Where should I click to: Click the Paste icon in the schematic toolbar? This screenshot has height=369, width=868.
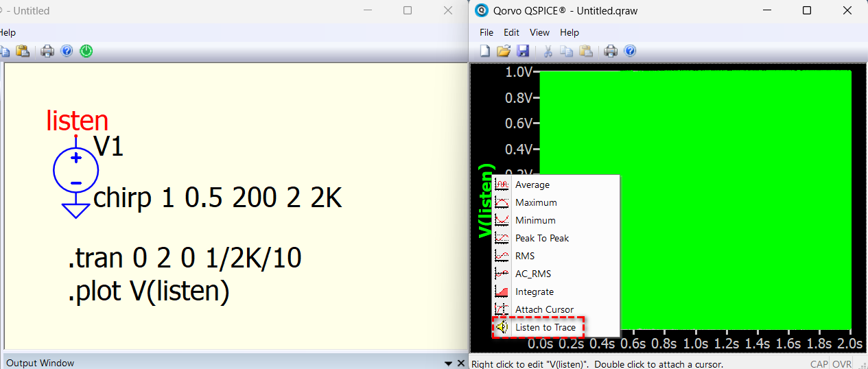[x=23, y=51]
